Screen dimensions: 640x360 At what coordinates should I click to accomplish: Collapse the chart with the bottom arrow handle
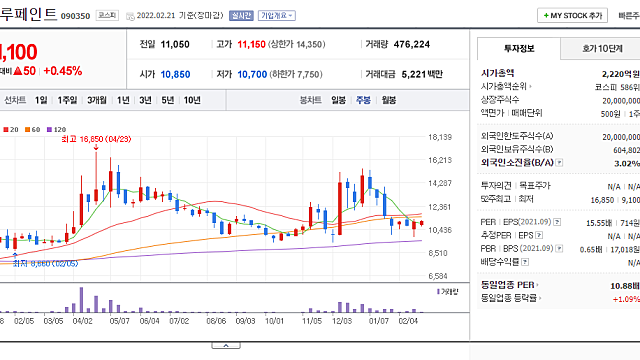pyautogui.click(x=226, y=346)
